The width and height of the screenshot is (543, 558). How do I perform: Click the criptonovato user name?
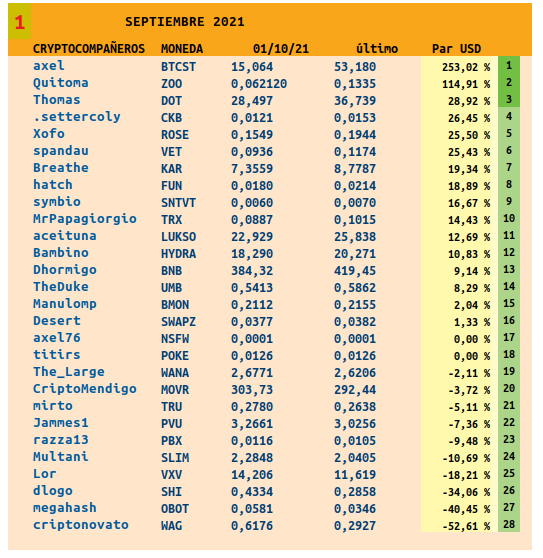click(81, 525)
